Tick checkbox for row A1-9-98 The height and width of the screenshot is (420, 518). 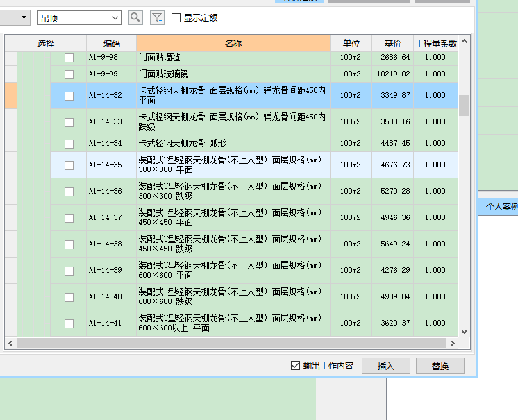[69, 58]
